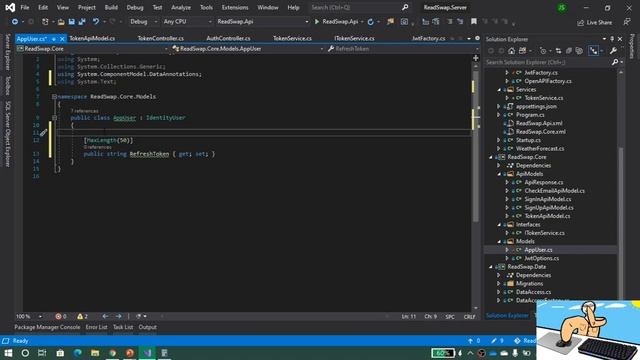The height and width of the screenshot is (360, 640).
Task: Select Startup.cs in Solution Explorer
Action: [x=528, y=140]
